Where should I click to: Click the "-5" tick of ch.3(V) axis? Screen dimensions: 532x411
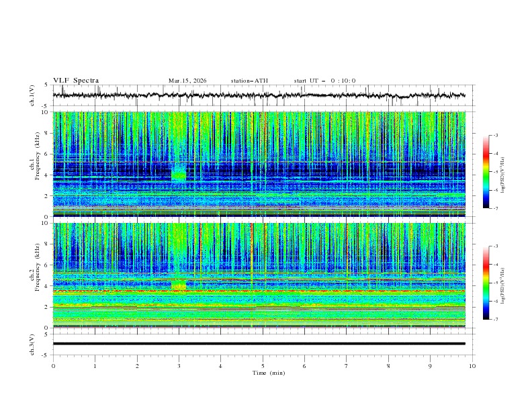[x=46, y=355]
